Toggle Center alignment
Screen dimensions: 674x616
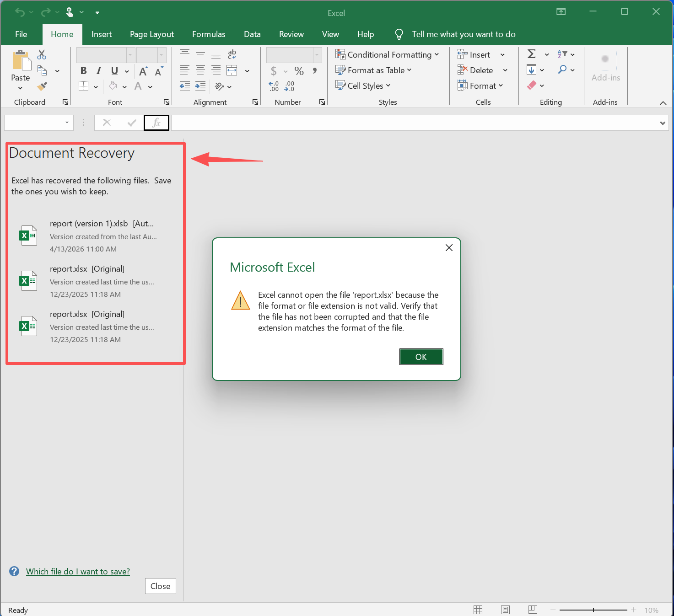(x=200, y=70)
